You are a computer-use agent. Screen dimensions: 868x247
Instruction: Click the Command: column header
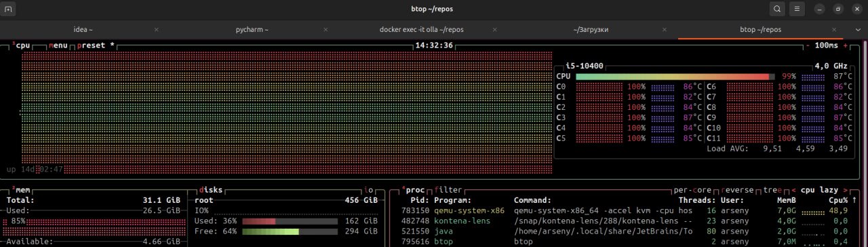click(x=533, y=200)
